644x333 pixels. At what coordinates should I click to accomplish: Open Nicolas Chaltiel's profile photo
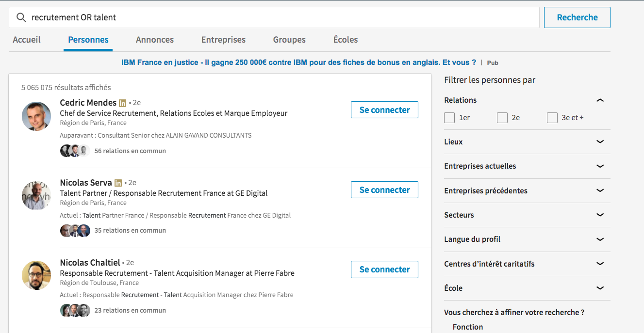click(36, 275)
